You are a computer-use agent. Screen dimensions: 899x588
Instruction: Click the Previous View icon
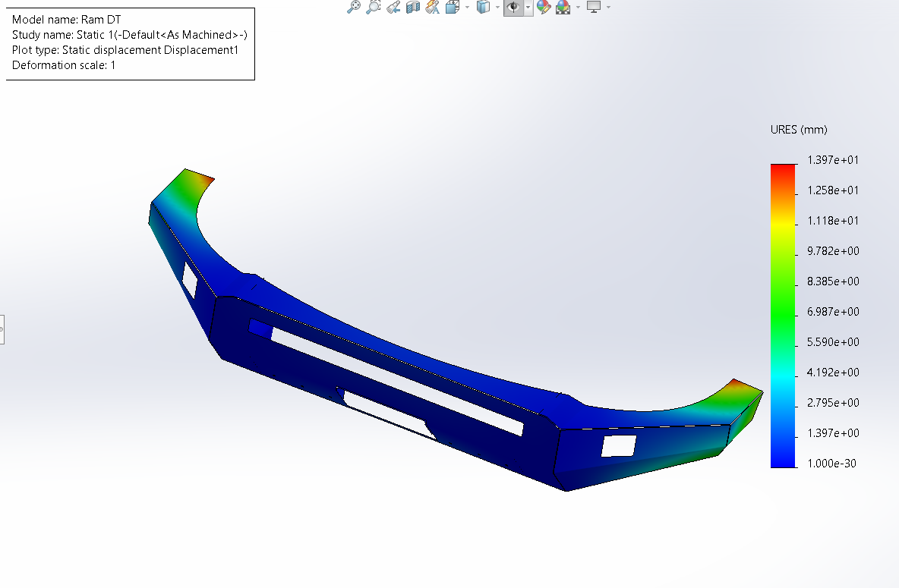393,7
